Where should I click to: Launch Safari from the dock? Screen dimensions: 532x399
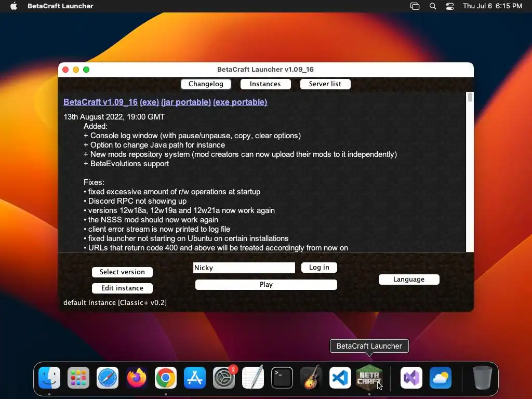click(x=108, y=378)
